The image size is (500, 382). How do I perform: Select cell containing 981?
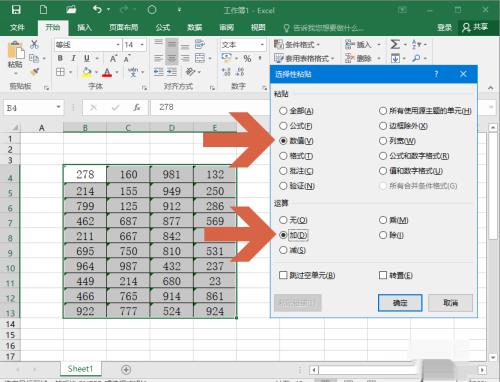172,174
